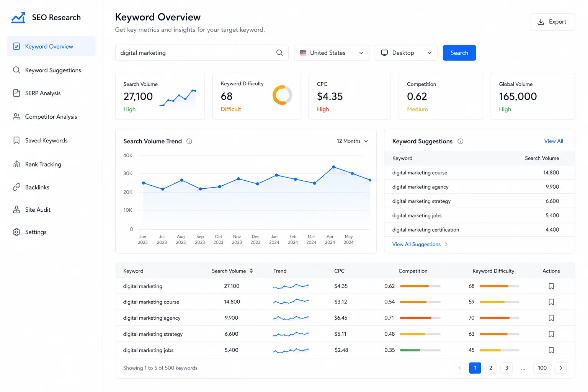Viewport: 588px width, 392px height.
Task: Click the Keyword Difficulty column header
Action: pos(493,271)
